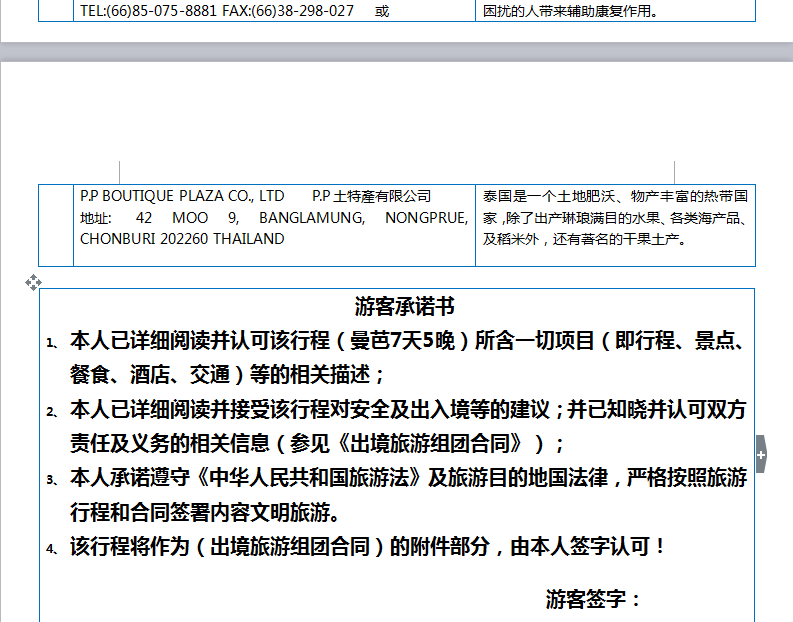793x622 pixels.
Task: Click the address line starting with 地址
Action: click(273, 218)
